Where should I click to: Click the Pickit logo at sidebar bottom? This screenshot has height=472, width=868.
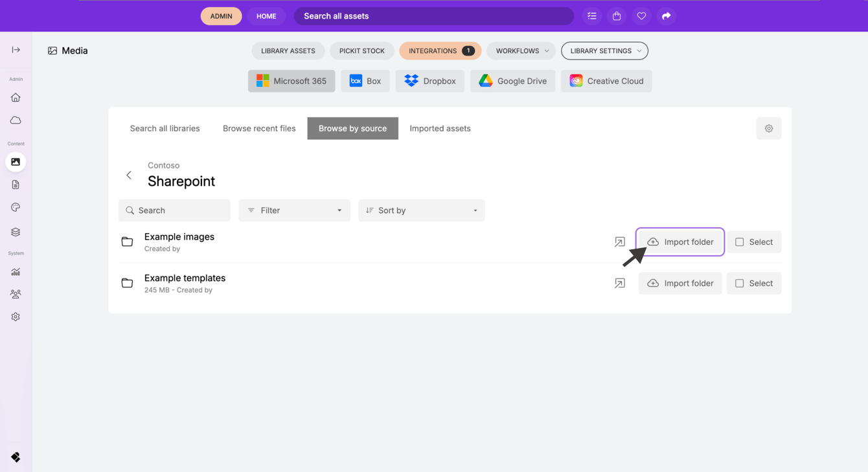[16, 457]
